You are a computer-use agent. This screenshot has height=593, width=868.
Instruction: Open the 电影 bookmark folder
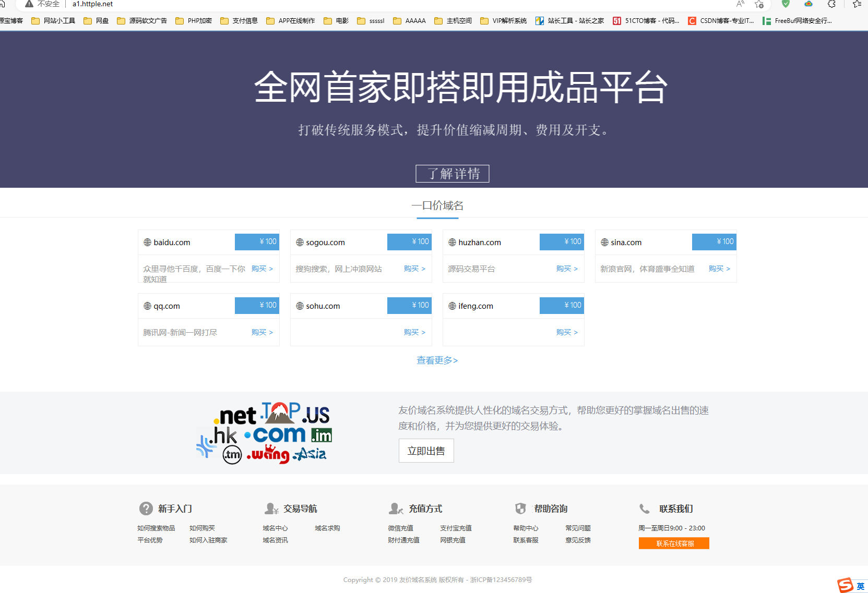click(336, 21)
